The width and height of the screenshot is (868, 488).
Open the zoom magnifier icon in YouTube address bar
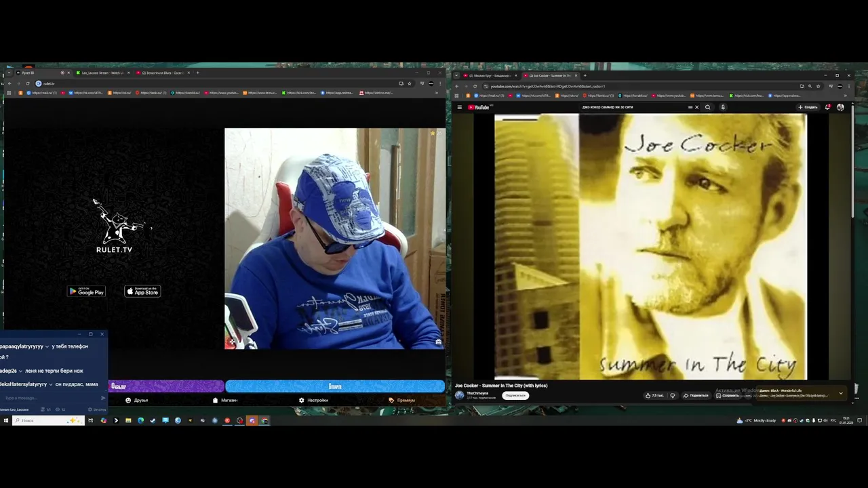(x=810, y=86)
